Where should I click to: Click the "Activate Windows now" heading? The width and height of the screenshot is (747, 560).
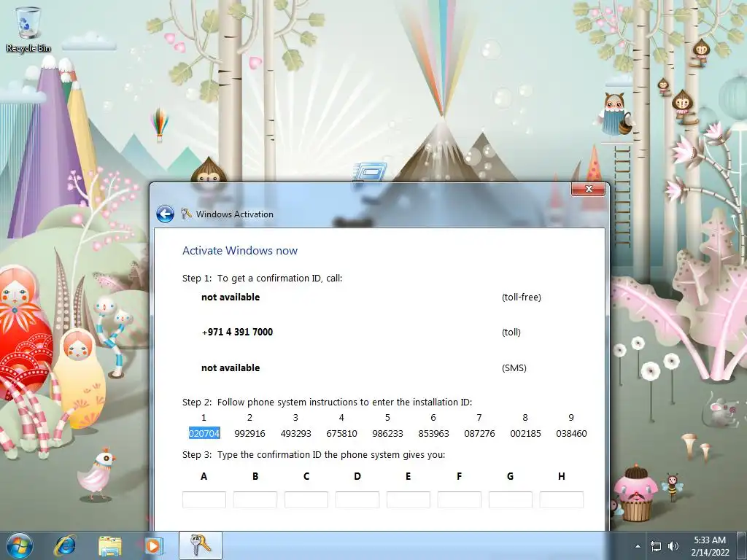(x=239, y=251)
